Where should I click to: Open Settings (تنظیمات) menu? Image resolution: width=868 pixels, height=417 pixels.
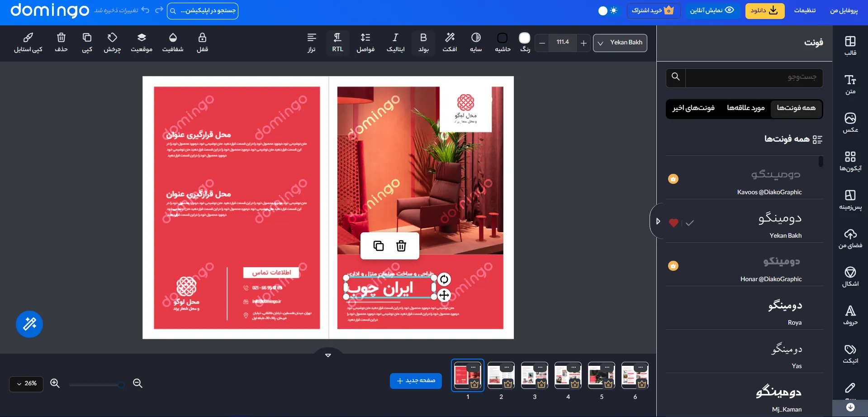805,10
